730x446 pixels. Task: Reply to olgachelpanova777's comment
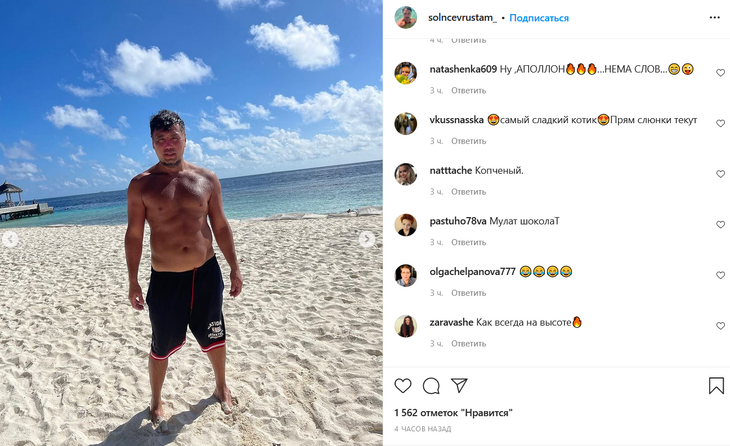[x=468, y=293]
